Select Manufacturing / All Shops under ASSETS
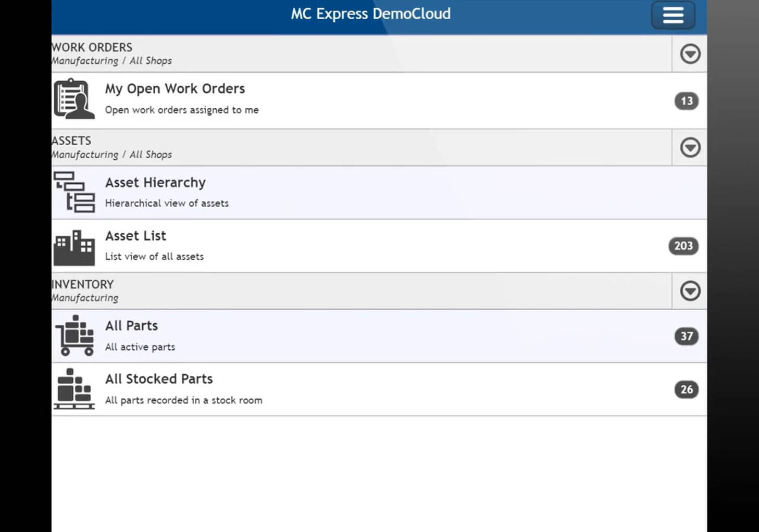The image size is (759, 532). pyautogui.click(x=111, y=155)
